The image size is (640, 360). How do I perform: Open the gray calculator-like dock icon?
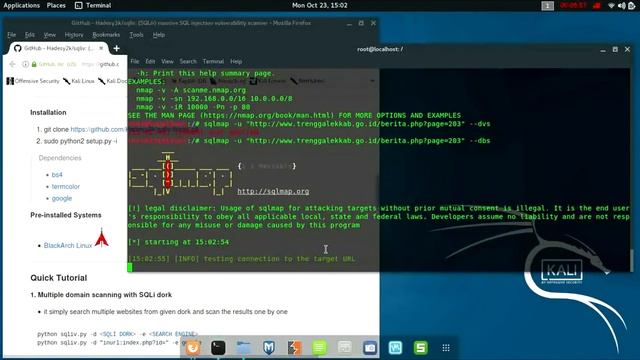pos(345,348)
